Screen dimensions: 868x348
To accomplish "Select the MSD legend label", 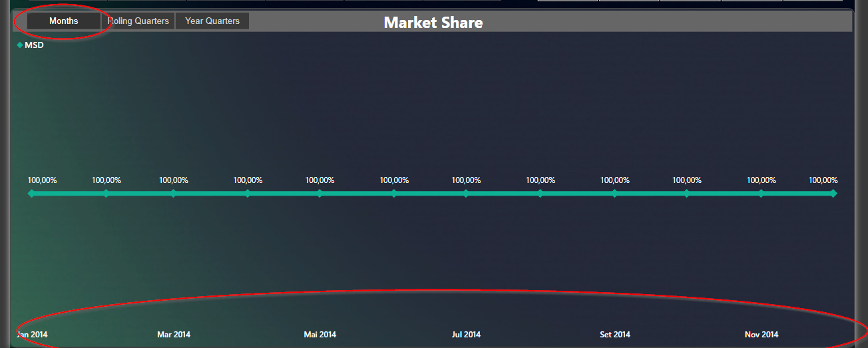I will click(x=34, y=45).
